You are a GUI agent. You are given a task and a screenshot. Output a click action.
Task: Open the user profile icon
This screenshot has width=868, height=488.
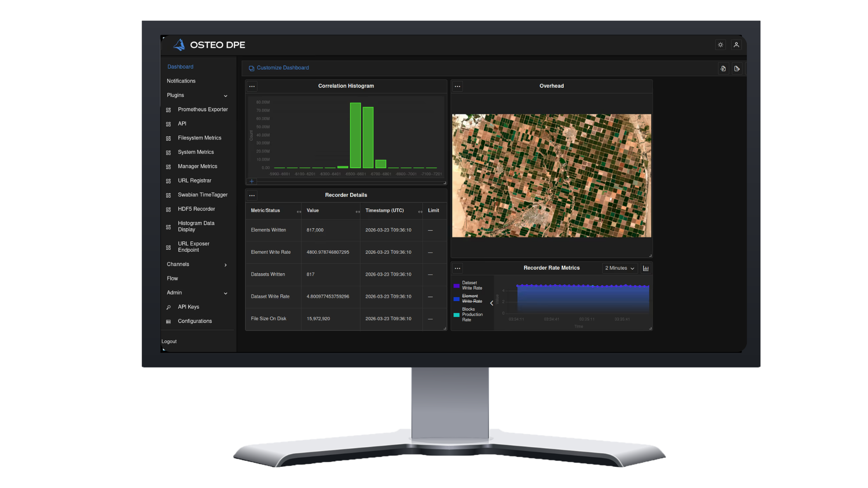tap(736, 45)
